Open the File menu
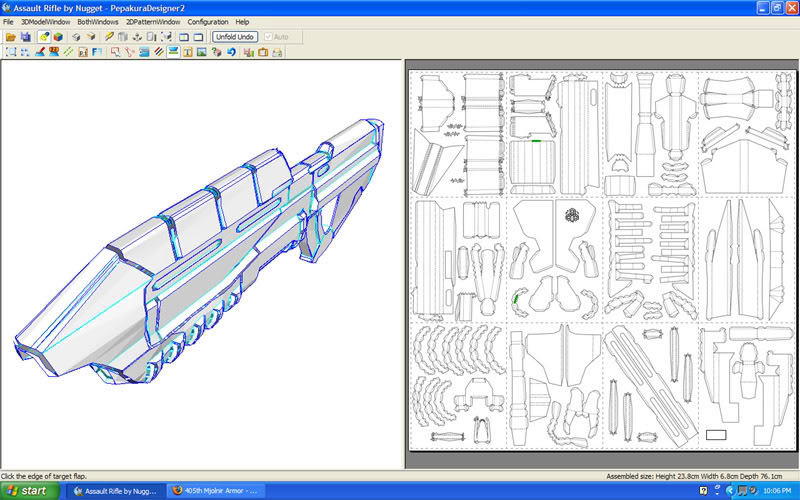Screen dimensions: 800x500 pos(8,21)
